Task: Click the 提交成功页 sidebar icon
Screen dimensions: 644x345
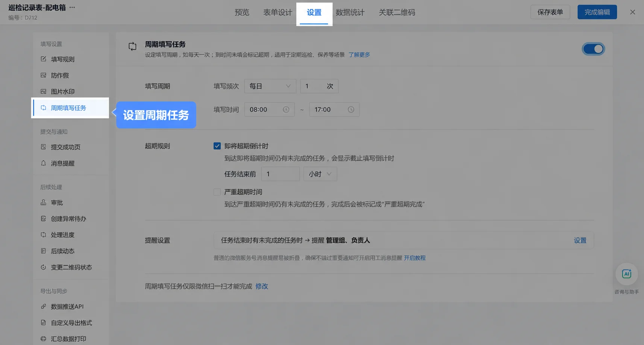Action: (43, 147)
